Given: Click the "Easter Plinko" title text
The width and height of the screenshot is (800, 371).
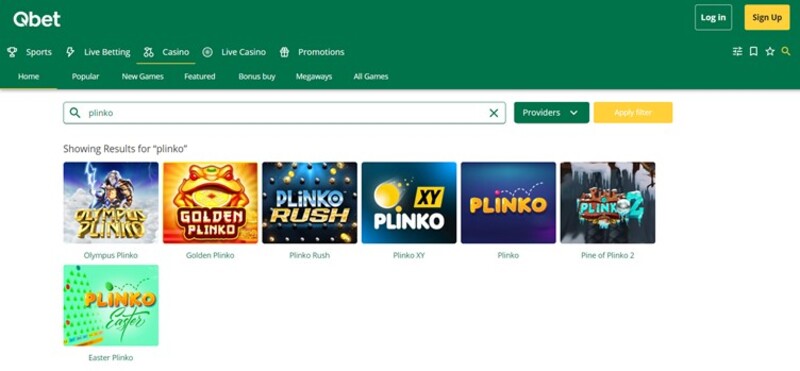Looking at the screenshot, I should click(111, 358).
